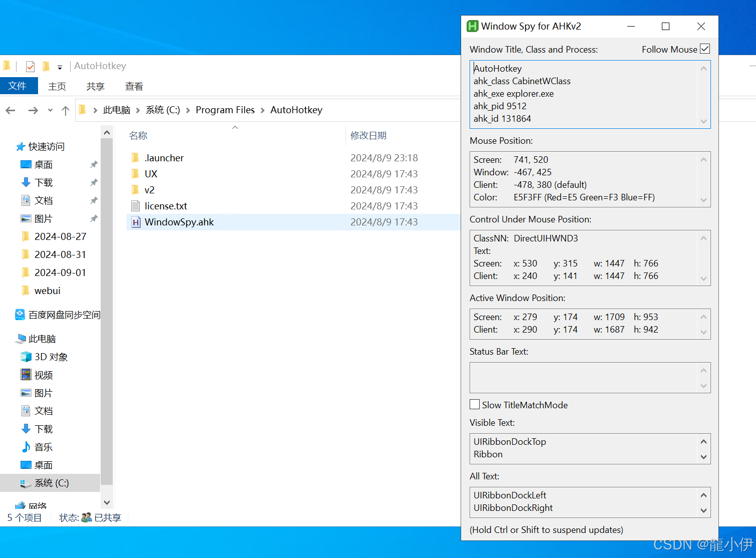Click the Program Files breadcrumb
The height and width of the screenshot is (558, 756).
pos(225,110)
